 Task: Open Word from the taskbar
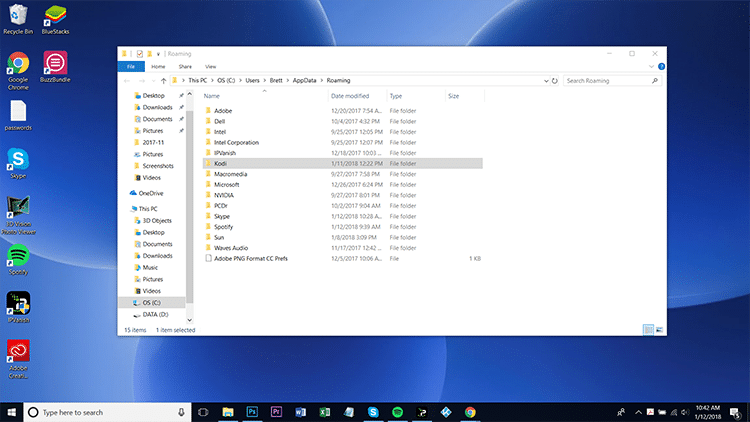click(x=300, y=412)
